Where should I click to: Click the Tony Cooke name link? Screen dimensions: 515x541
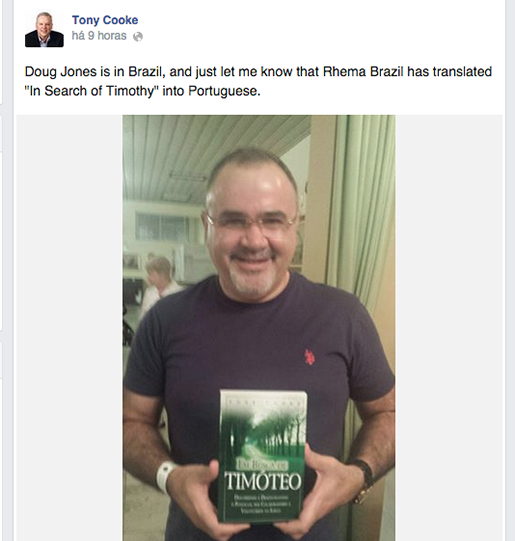[105, 20]
